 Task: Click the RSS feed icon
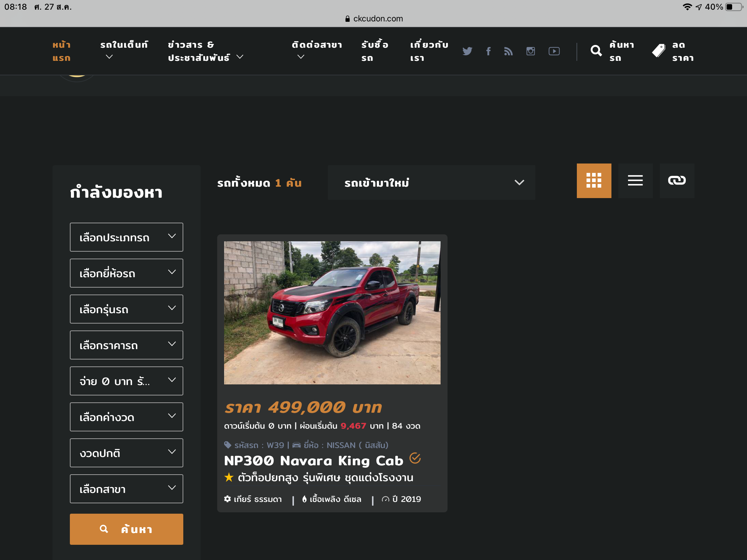pos(508,51)
